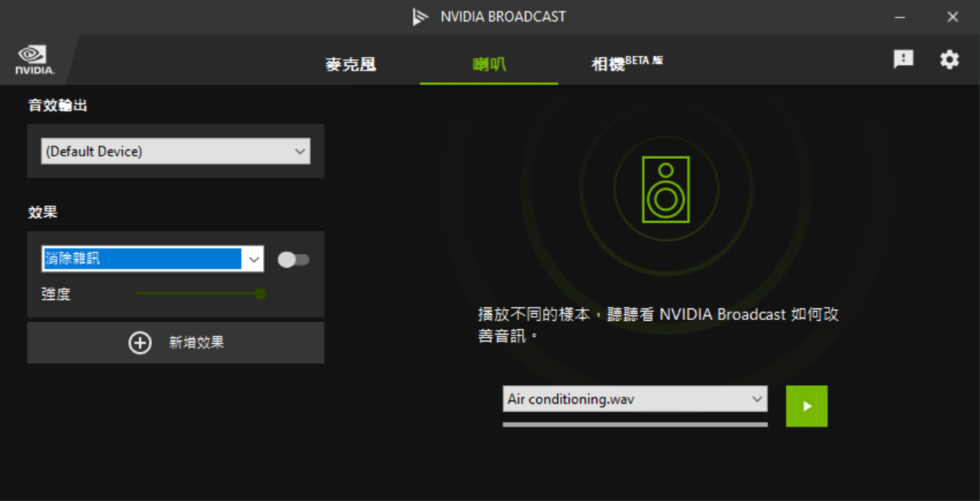The height and width of the screenshot is (501, 980).
Task: Click the plus icon for 新增效果
Action: [x=140, y=343]
